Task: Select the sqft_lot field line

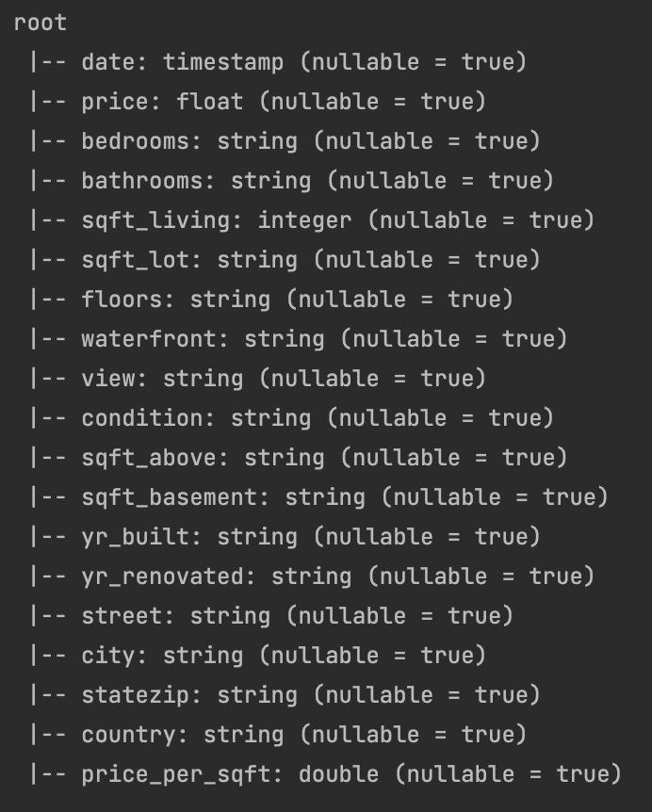Action: coord(285,260)
